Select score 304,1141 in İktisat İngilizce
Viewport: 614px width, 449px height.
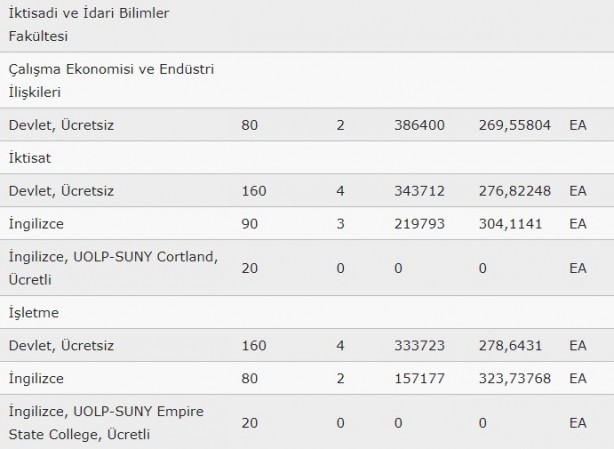pos(510,224)
